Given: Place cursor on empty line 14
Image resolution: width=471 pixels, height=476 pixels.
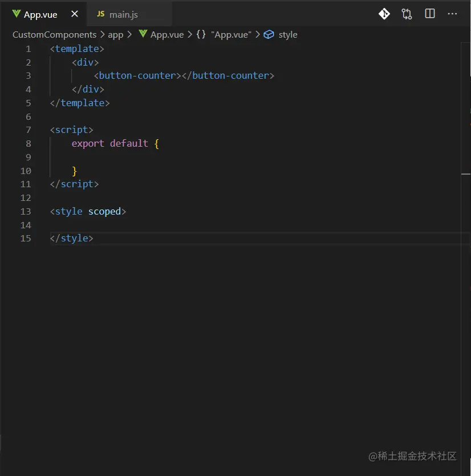Looking at the screenshot, I should [255, 225].
